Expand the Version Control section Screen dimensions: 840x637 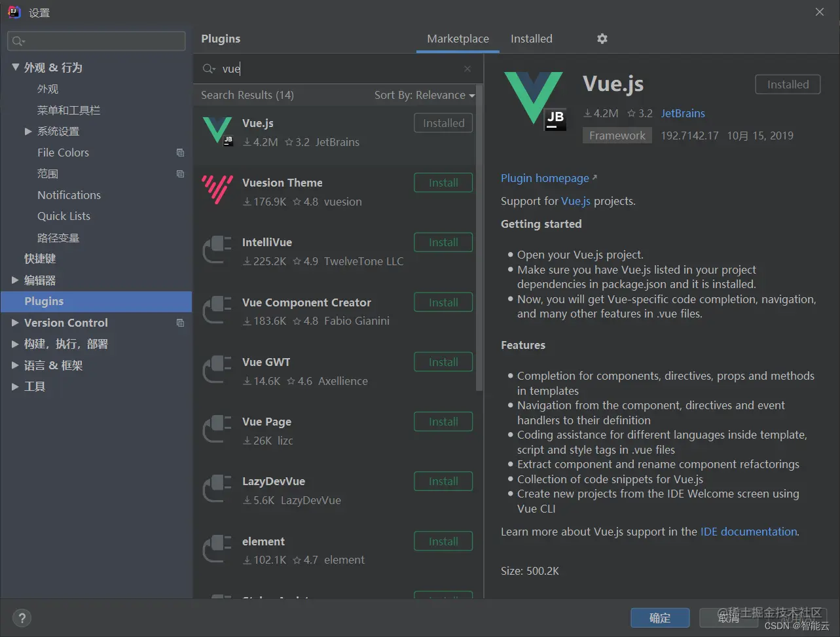(15, 323)
